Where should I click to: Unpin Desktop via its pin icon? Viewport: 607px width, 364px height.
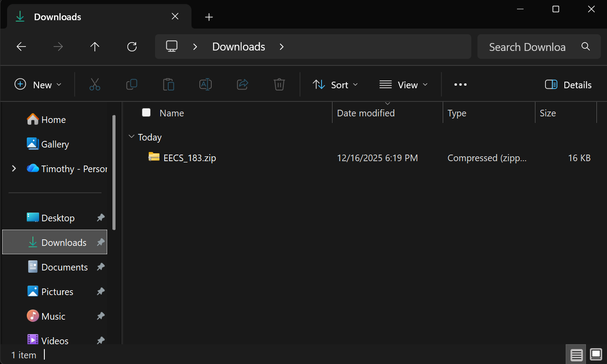coord(101,218)
